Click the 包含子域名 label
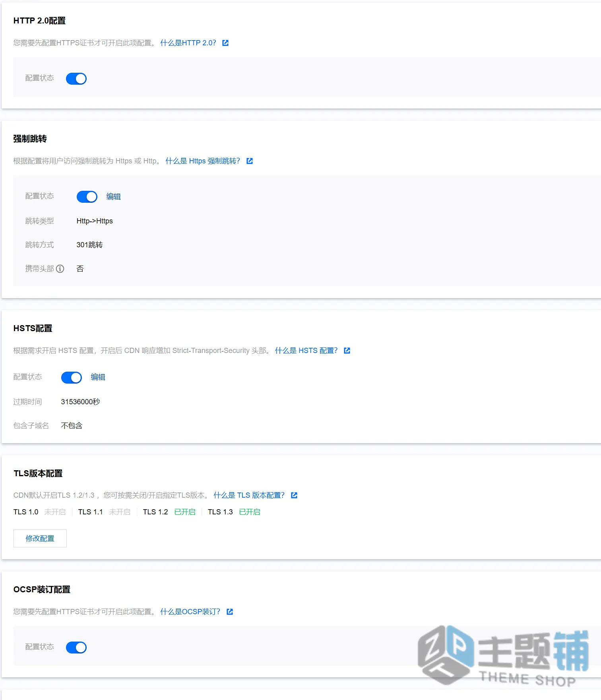Image resolution: width=601 pixels, height=700 pixels. (31, 426)
